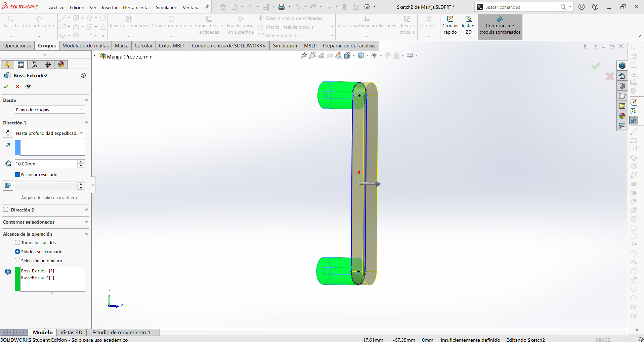Accept Boss-Extrude2 with the green checkmark
This screenshot has height=342, width=644.
pyautogui.click(x=6, y=86)
